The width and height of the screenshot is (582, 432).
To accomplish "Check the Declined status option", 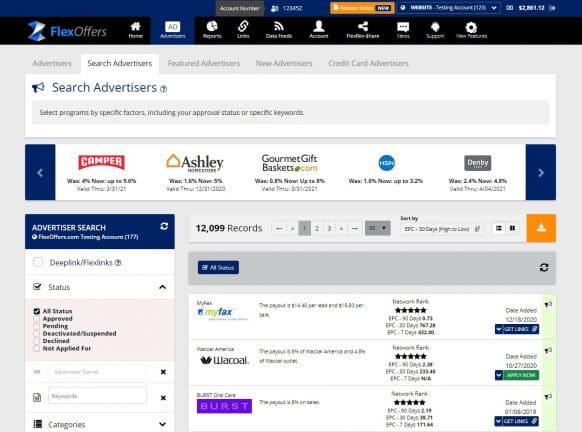I will [x=36, y=341].
